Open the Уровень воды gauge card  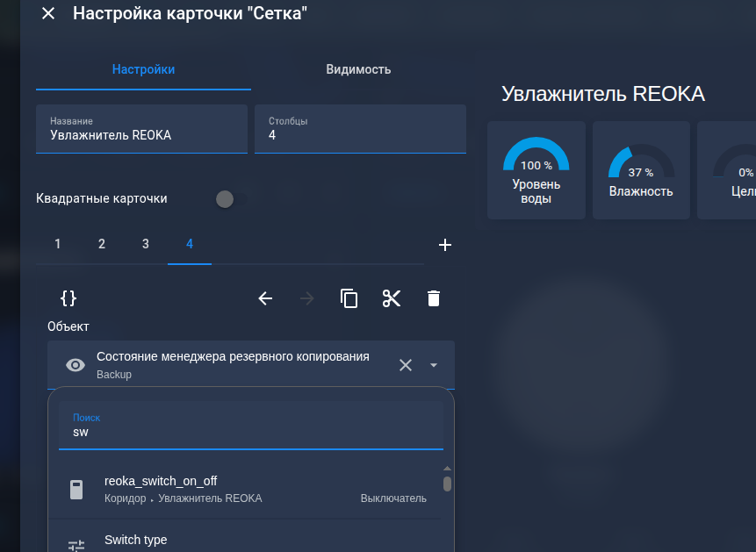(536, 170)
